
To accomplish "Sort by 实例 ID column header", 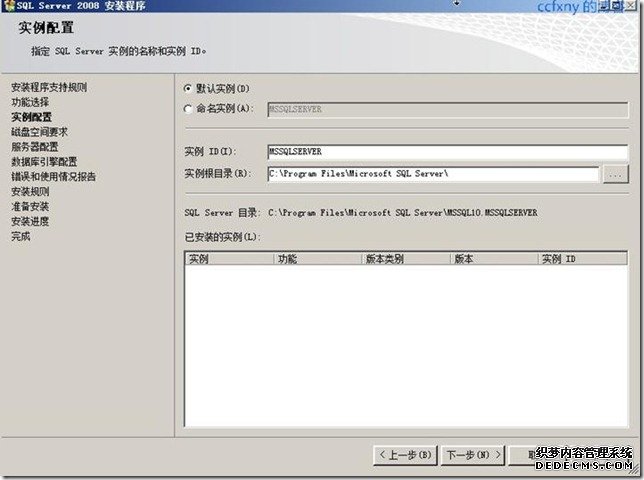I will click(582, 259).
